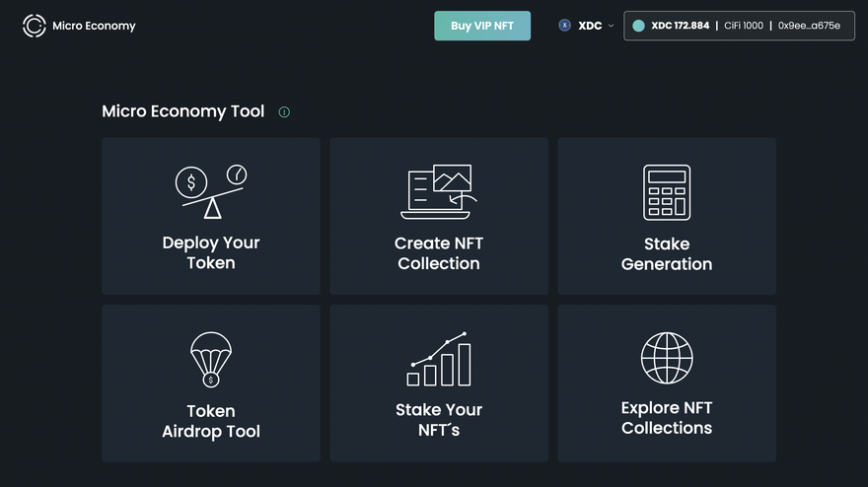Go to Stake Generation label
The image size is (868, 487).
[667, 254]
